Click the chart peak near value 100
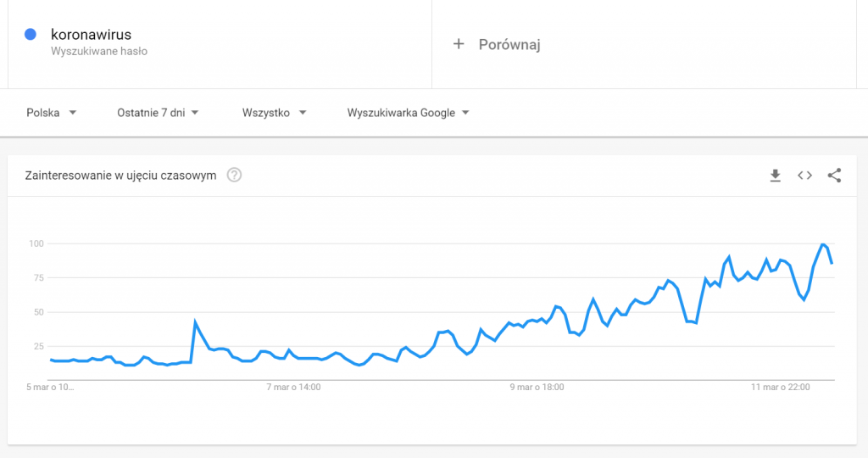Screen dimensions: 868x458 [x=823, y=244]
